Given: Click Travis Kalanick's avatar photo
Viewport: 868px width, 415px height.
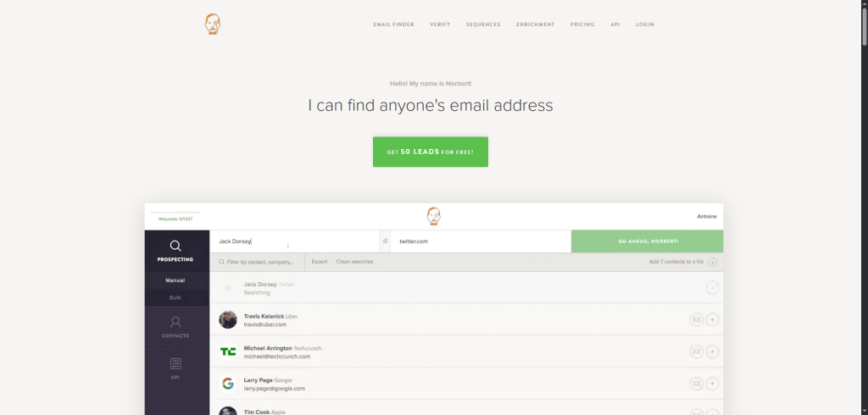Looking at the screenshot, I should click(x=227, y=320).
